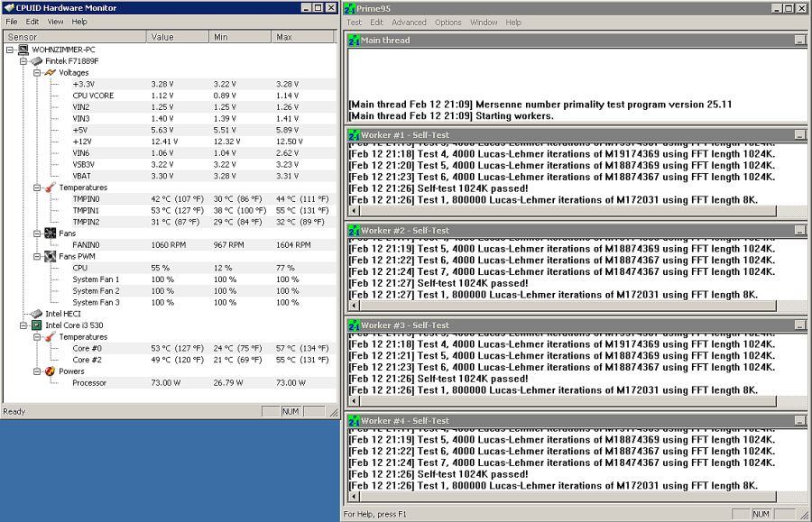Collapse the Powers branch
812x522 pixels.
click(x=37, y=371)
